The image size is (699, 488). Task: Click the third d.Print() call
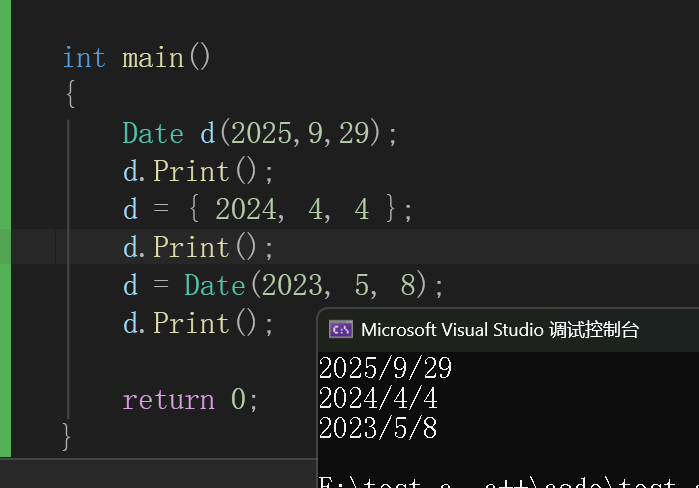[x=198, y=324]
